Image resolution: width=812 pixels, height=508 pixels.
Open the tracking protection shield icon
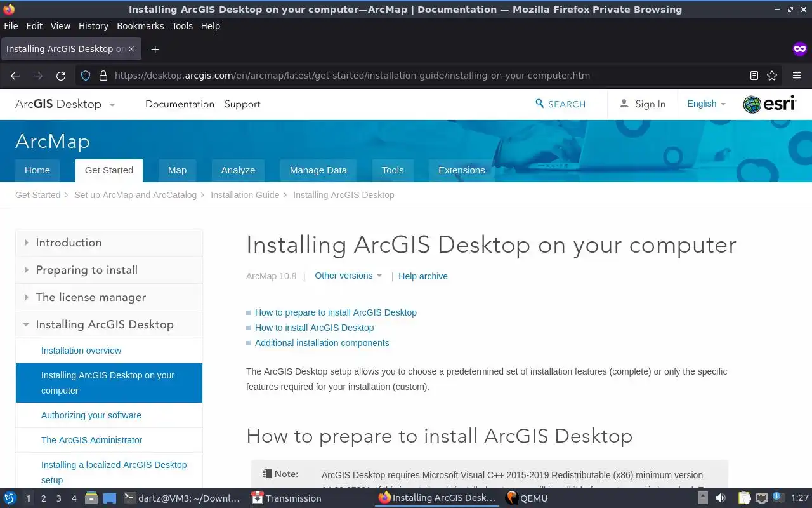(x=86, y=76)
